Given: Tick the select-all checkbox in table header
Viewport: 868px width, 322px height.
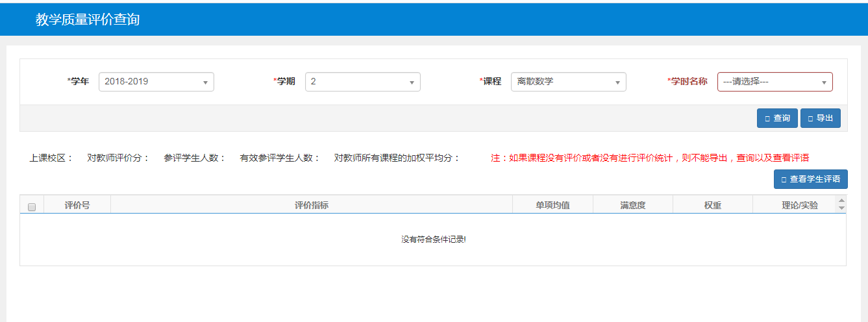Looking at the screenshot, I should pos(32,206).
